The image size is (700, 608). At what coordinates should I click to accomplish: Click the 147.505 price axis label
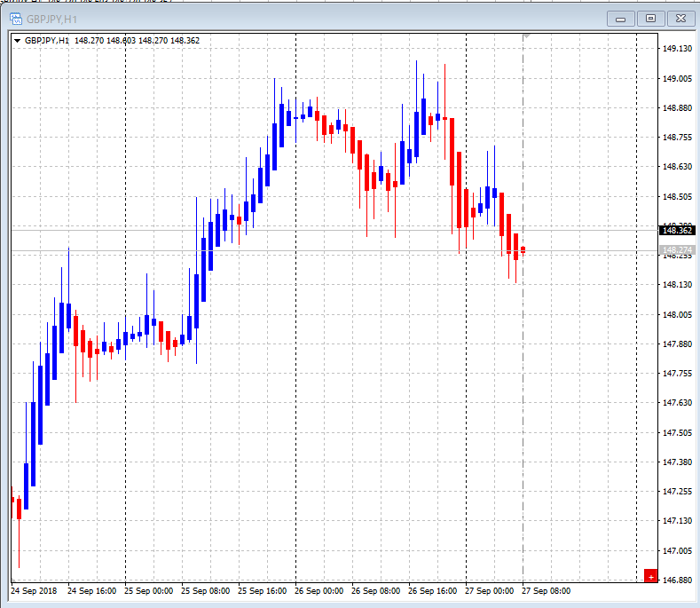point(677,433)
